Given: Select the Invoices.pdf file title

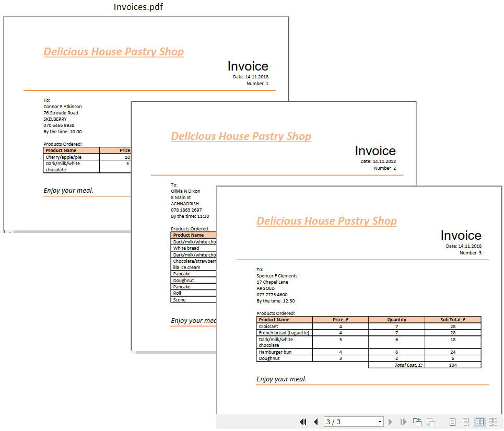Looking at the screenshot, I should point(138,7).
